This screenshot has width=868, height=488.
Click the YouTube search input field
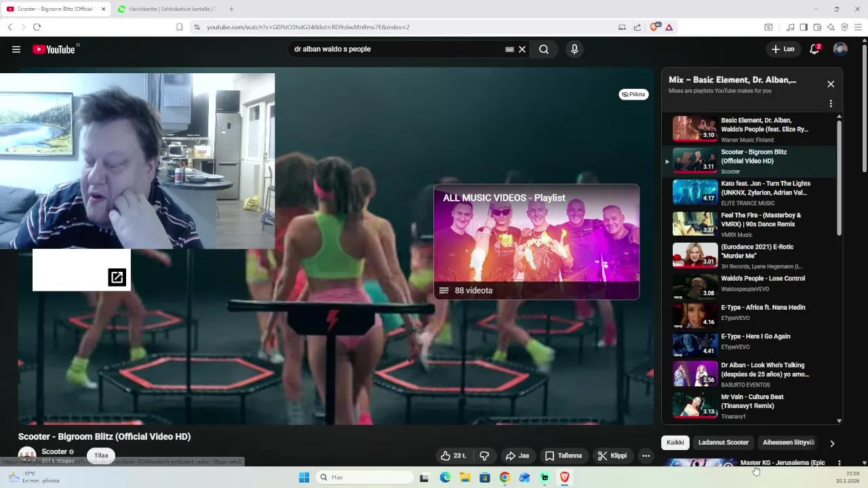pos(397,49)
